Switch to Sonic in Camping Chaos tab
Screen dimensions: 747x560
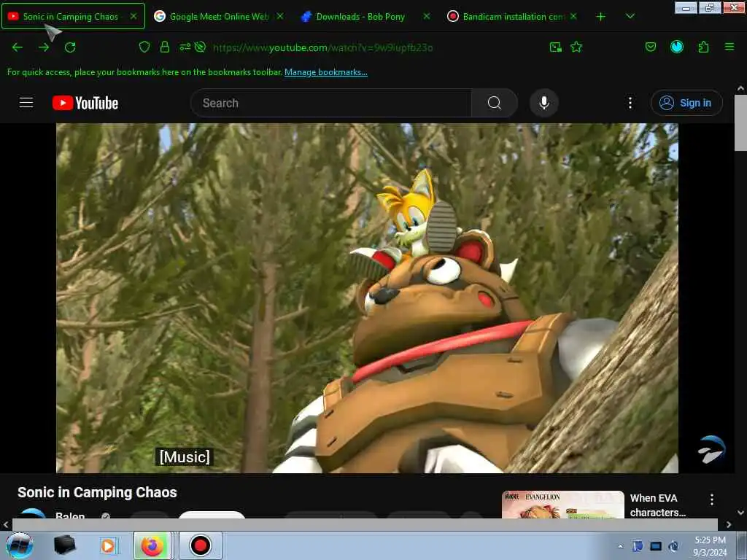point(73,16)
